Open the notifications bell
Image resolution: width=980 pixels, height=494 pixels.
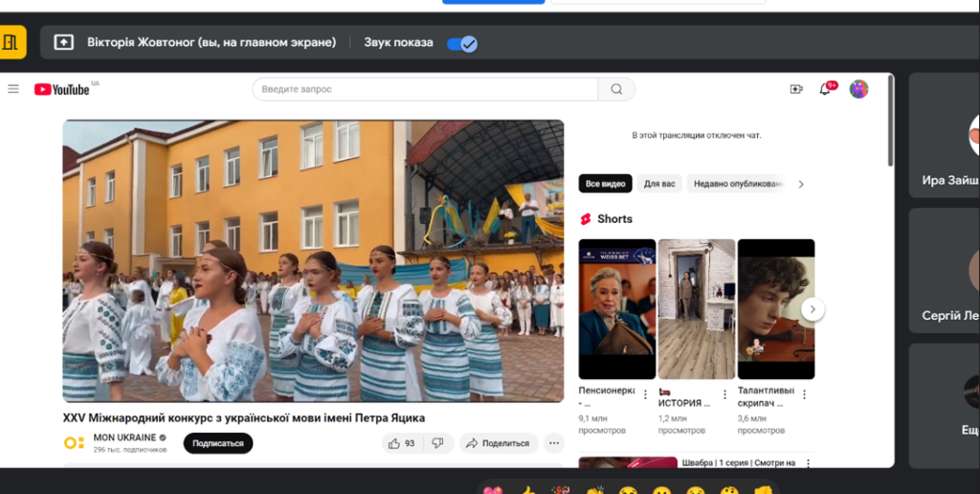pyautogui.click(x=825, y=89)
